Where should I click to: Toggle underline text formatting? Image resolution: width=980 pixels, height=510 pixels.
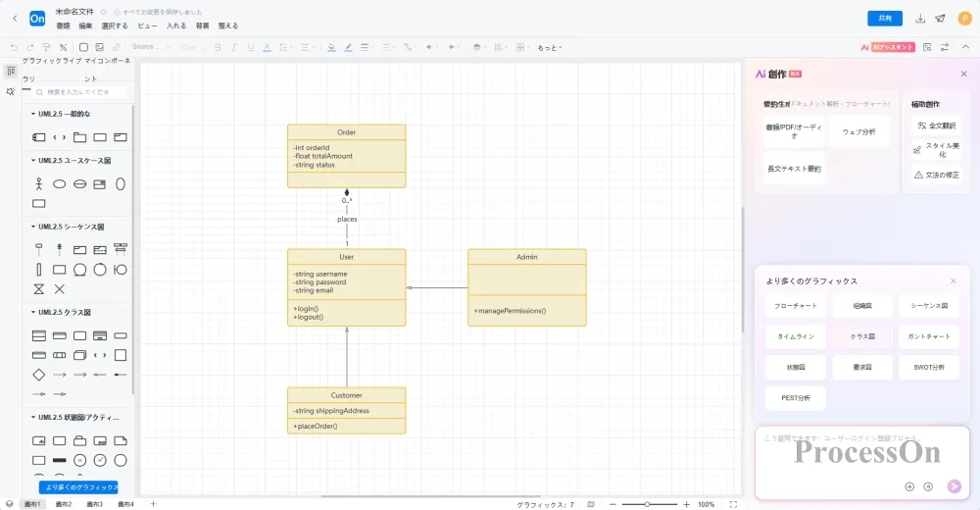[250, 47]
